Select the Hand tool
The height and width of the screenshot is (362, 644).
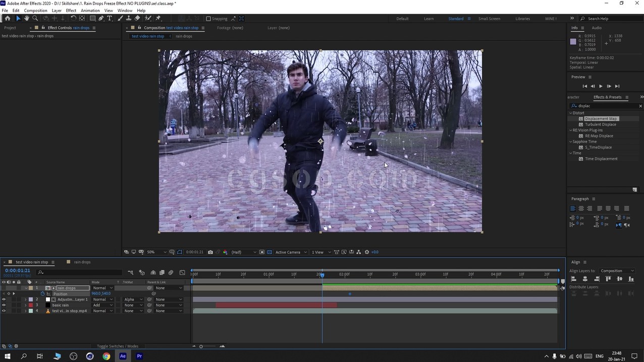tap(26, 19)
